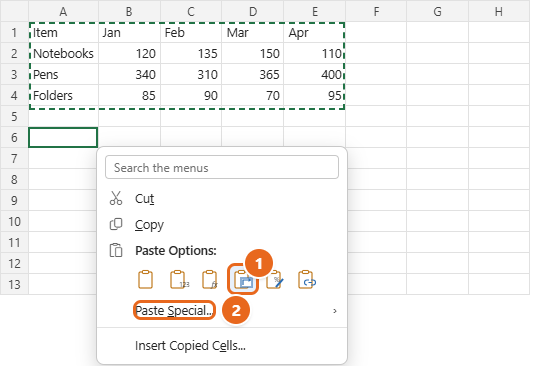Click the cell containing Item

click(64, 32)
